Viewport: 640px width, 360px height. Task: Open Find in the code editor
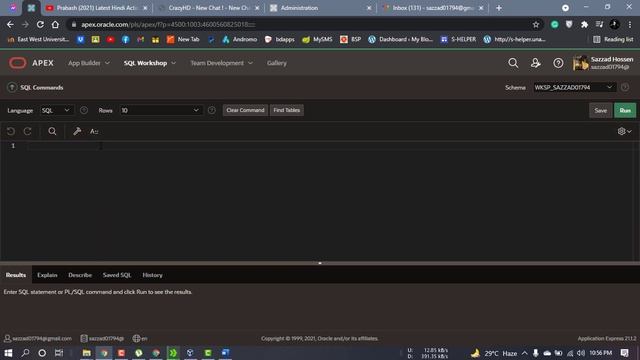click(52, 131)
